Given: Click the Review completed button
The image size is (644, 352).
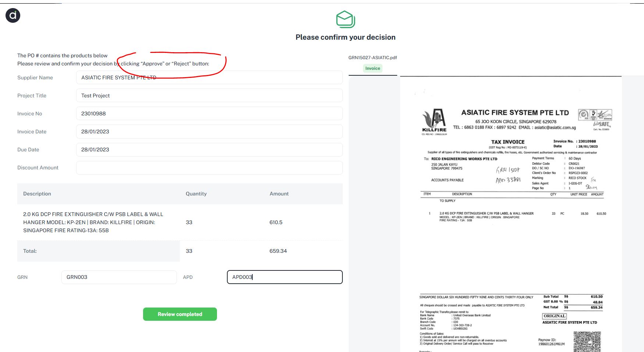Looking at the screenshot, I should (x=180, y=314).
